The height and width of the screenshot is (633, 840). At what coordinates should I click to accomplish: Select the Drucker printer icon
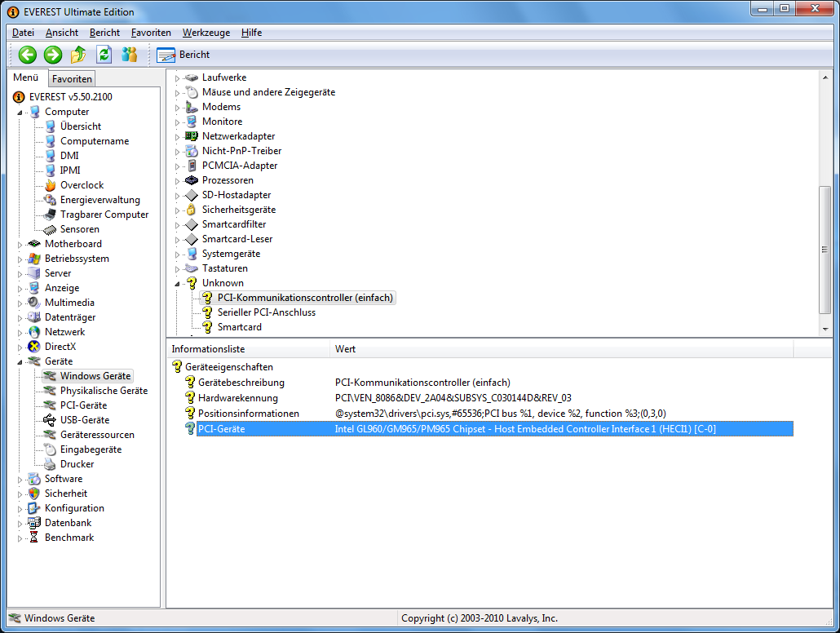[x=50, y=464]
